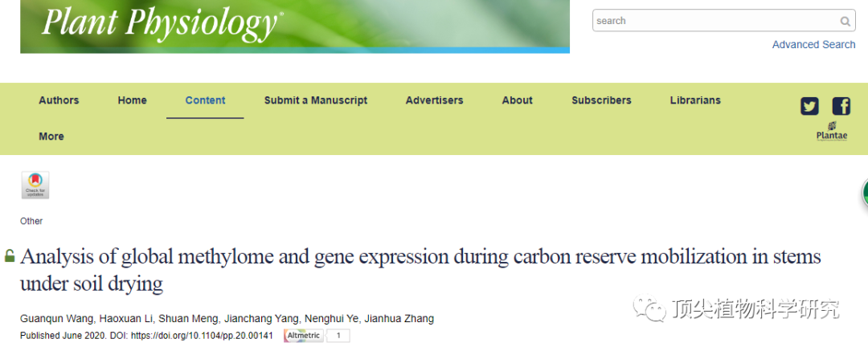Viewport: 868px width, 347px height.
Task: Open the Advertisers menu item
Action: pos(435,100)
